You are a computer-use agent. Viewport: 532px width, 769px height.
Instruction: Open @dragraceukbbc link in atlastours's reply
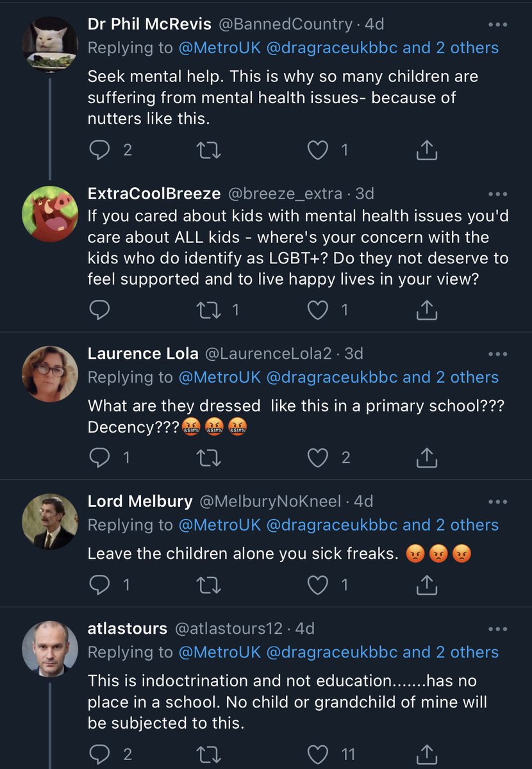pyautogui.click(x=331, y=652)
